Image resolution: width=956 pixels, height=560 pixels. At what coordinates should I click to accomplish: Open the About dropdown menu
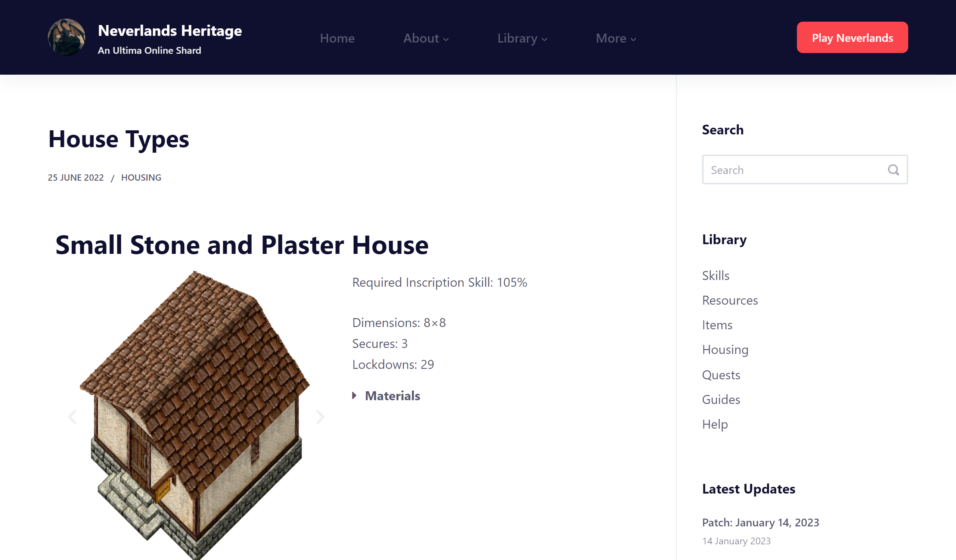click(x=426, y=38)
